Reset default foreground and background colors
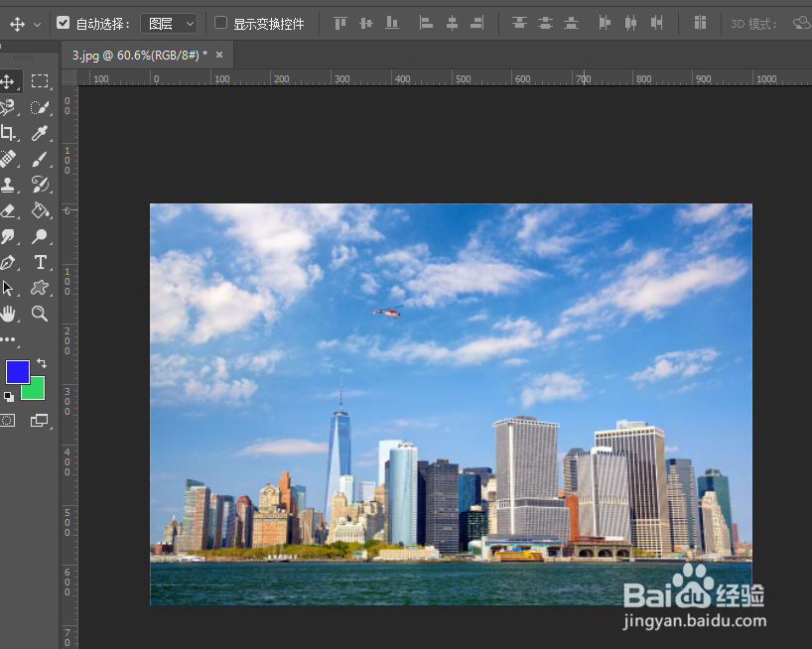The image size is (812, 649). (x=9, y=397)
